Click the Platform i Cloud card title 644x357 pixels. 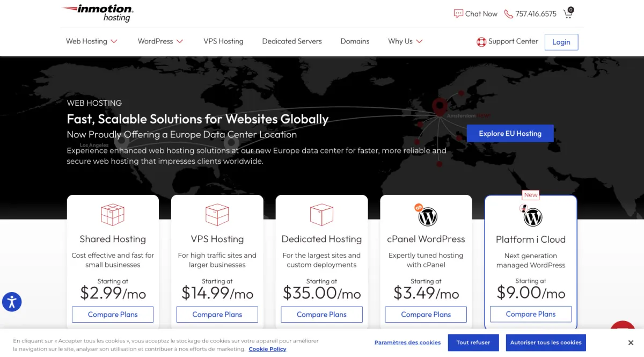[531, 240]
